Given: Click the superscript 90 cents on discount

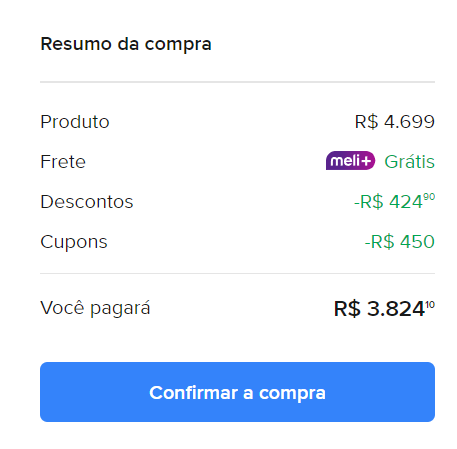Looking at the screenshot, I should [x=429, y=197].
